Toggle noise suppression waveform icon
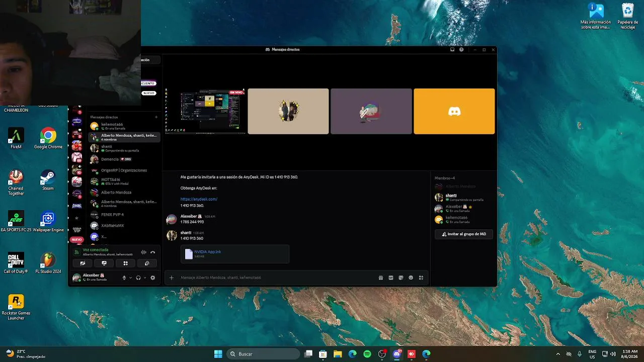Viewport: 644px width, 362px height. (x=143, y=252)
